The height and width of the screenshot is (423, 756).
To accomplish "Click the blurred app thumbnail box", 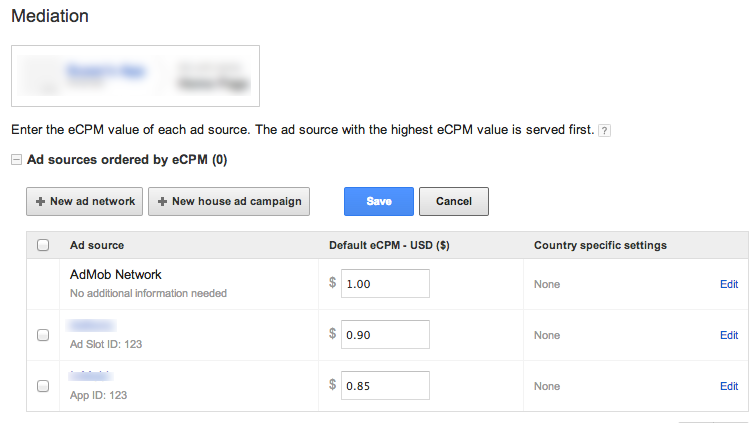I will click(136, 75).
